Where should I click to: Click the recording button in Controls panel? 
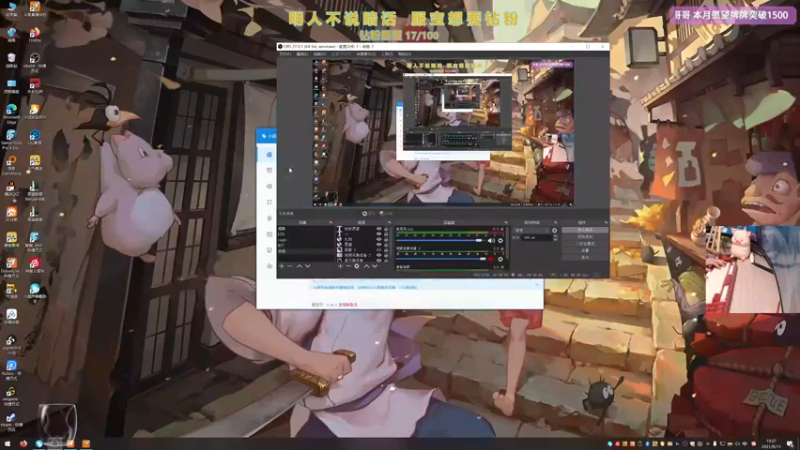584,237
